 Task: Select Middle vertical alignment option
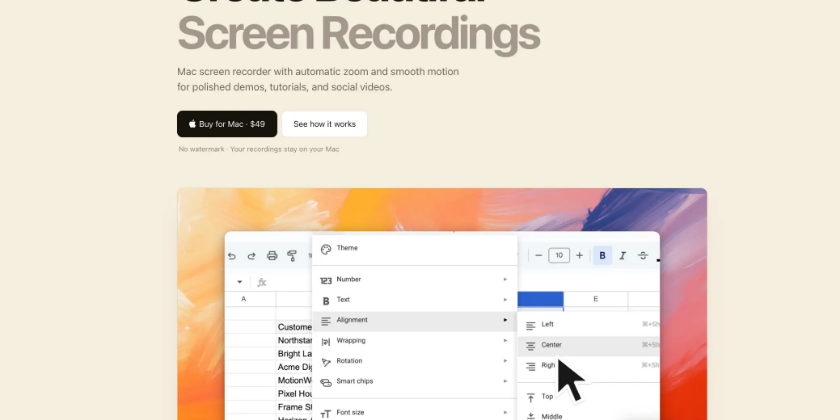pyautogui.click(x=588, y=416)
